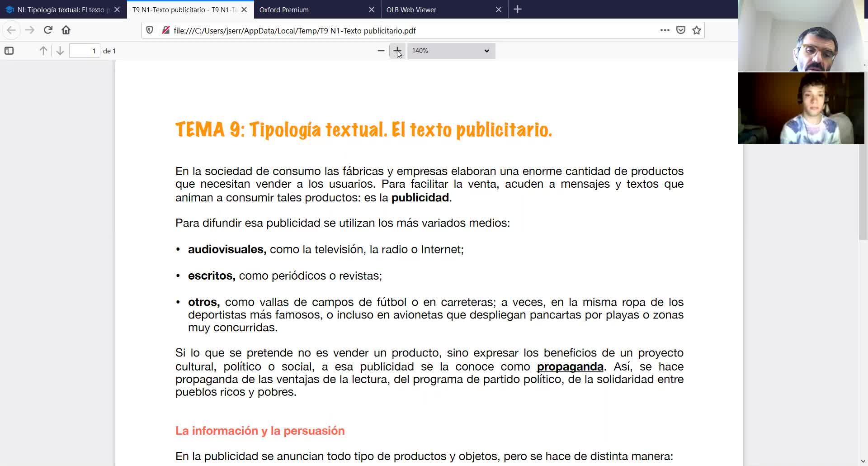Viewport: 868px width, 466px height.
Task: Zoom out the PDF document
Action: pos(381,51)
